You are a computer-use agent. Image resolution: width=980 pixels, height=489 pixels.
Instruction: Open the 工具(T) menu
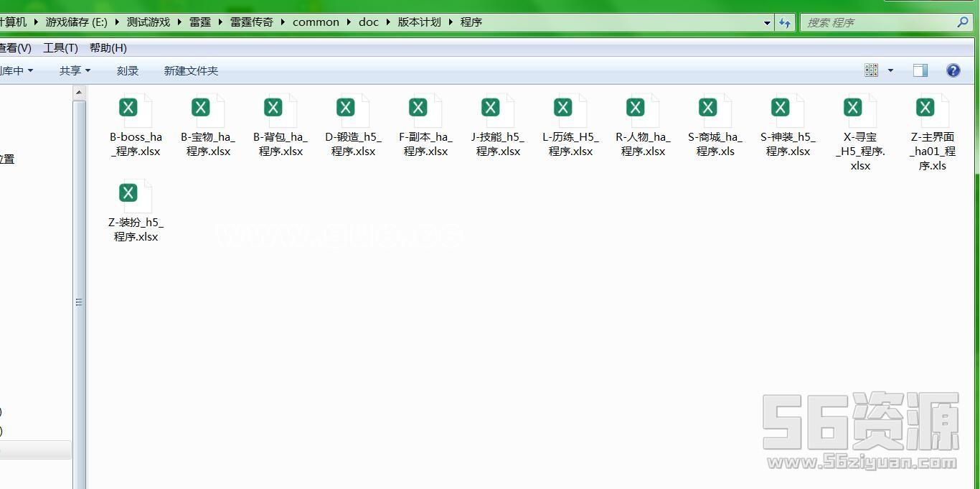60,47
